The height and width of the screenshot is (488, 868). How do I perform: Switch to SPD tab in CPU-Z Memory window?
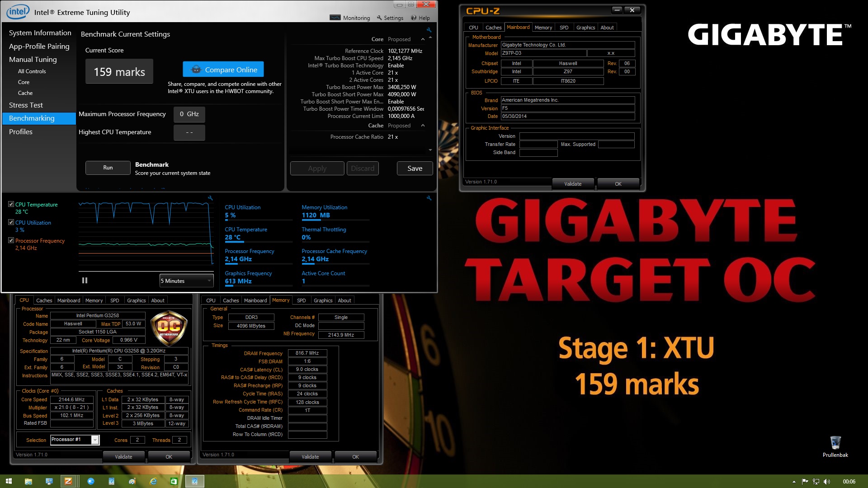(301, 300)
